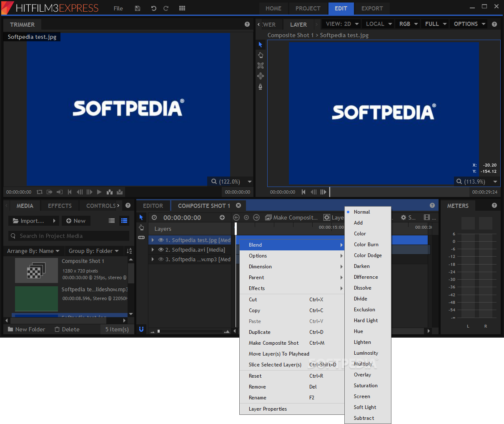The width and height of the screenshot is (504, 424).
Task: Select Normal blend mode radio item
Action: (368, 212)
